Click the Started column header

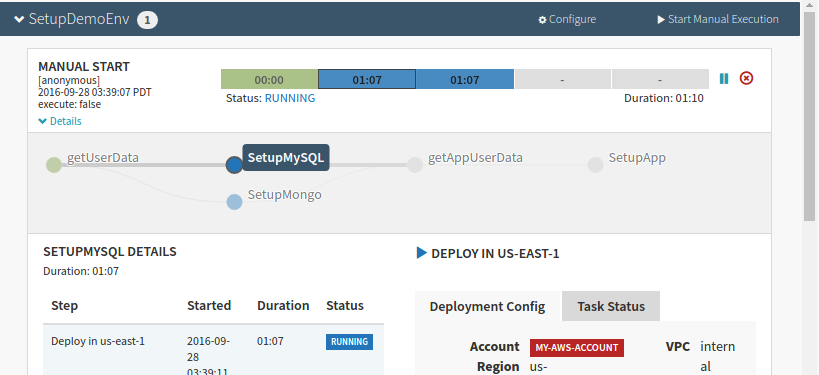coord(209,306)
